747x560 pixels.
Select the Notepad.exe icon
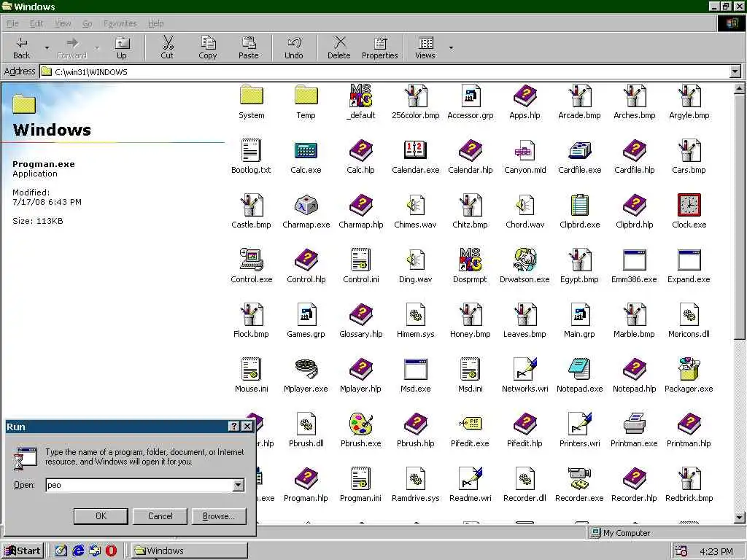(579, 369)
